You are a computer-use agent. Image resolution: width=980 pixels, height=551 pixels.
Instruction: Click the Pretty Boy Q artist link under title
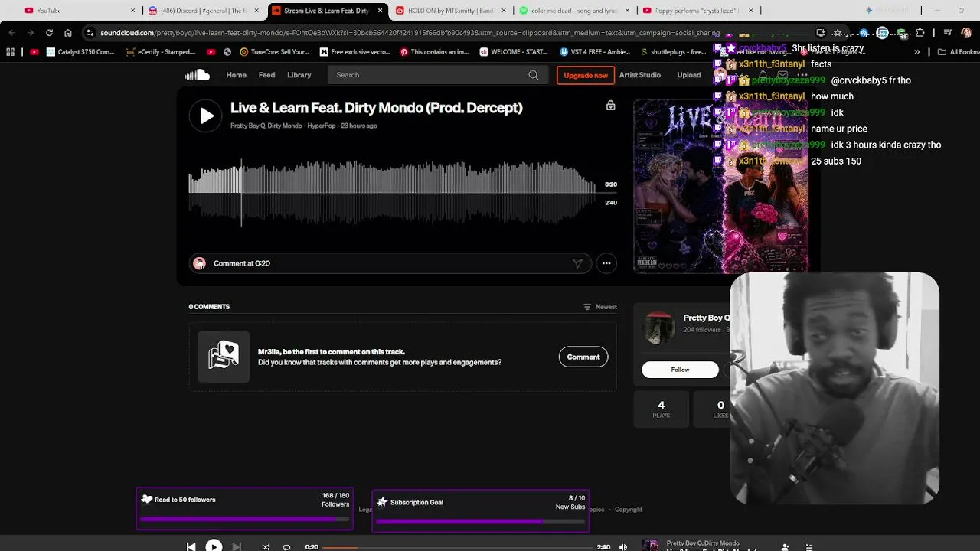(x=247, y=126)
